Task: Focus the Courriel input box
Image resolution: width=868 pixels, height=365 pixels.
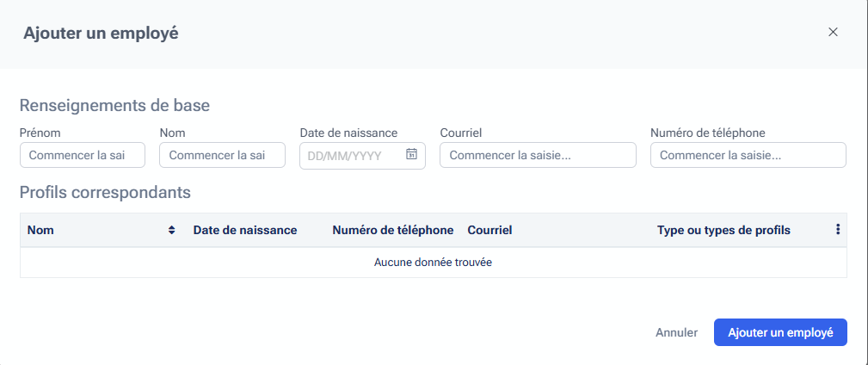Action: (x=538, y=156)
